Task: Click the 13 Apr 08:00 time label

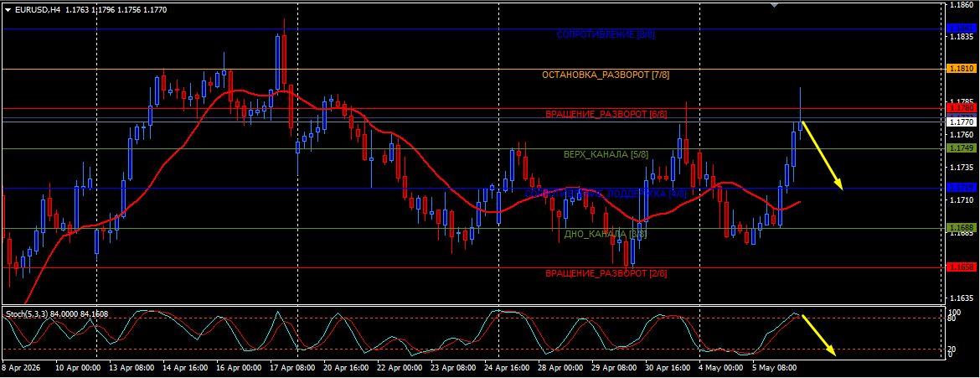Action: pos(131,369)
